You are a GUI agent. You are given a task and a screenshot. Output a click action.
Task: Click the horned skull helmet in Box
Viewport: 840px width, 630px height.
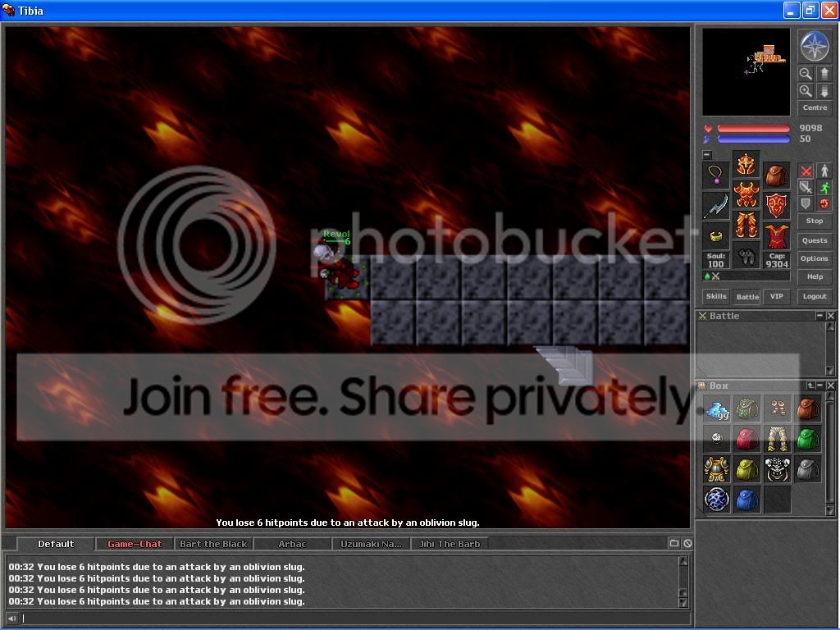(x=778, y=470)
